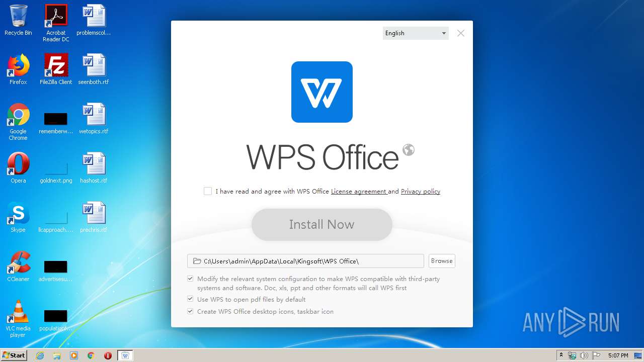This screenshot has height=362, width=644.
Task: Launch VLC media player shortcut
Action: (18, 319)
